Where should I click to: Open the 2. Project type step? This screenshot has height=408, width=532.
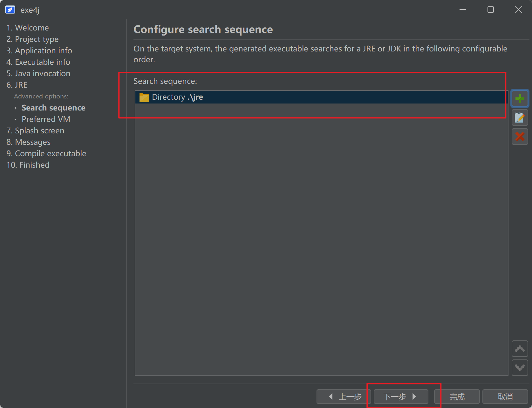32,39
